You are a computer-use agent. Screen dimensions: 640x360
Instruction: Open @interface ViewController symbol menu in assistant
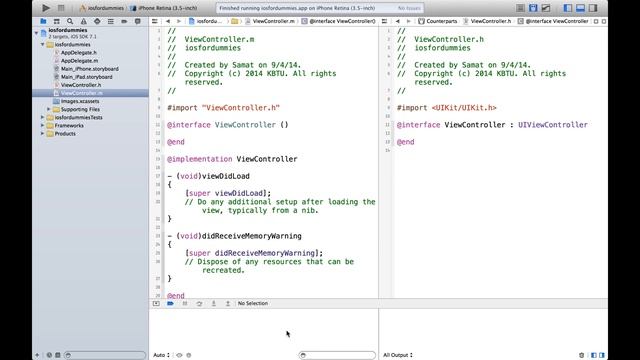(553, 21)
